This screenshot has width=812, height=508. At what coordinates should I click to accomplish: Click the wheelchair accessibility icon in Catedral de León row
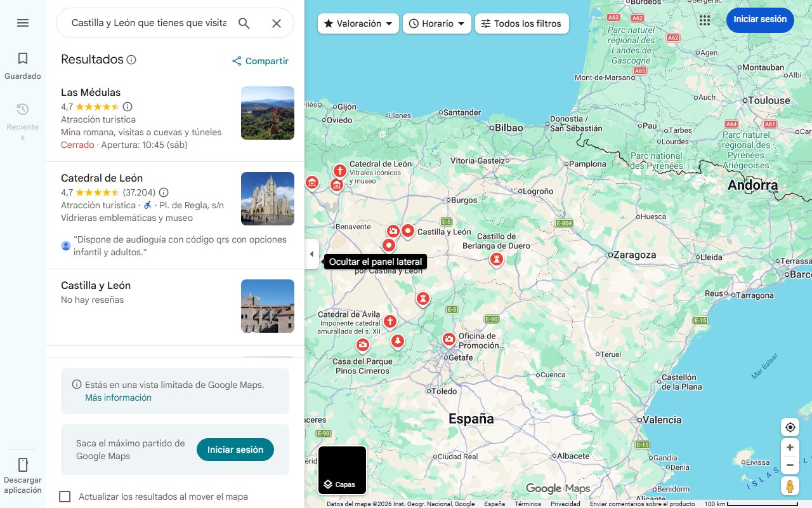147,205
